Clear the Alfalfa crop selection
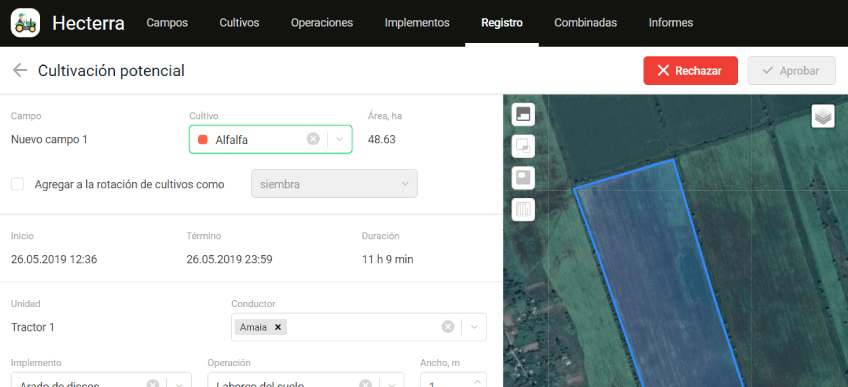 (313, 139)
